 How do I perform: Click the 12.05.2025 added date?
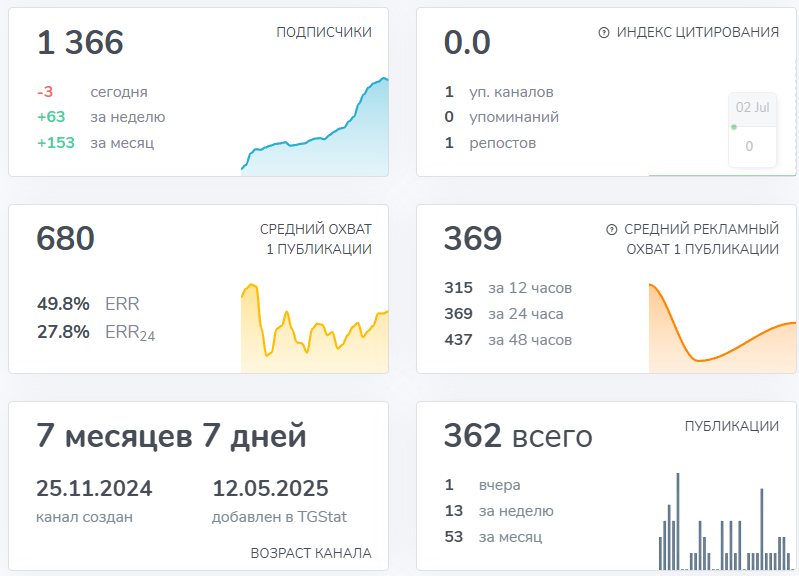(270, 488)
